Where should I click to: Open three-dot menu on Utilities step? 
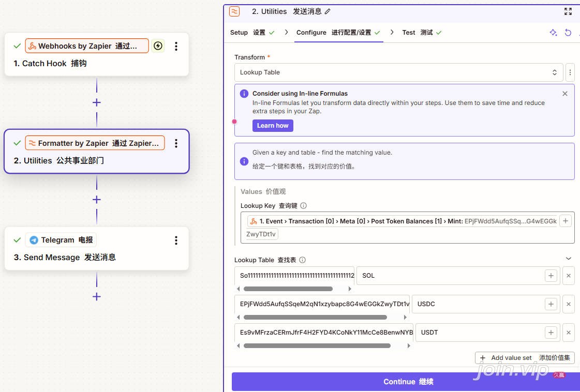click(x=176, y=143)
